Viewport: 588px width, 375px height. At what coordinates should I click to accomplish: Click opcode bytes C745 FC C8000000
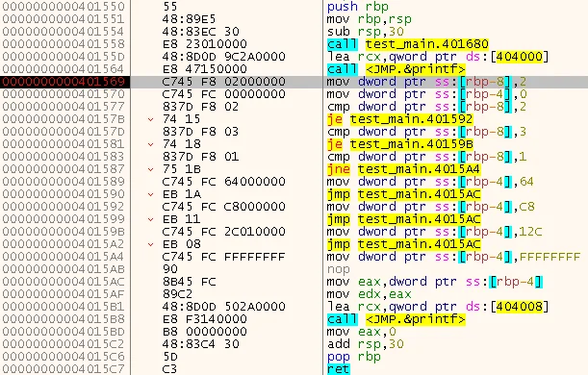pos(224,207)
